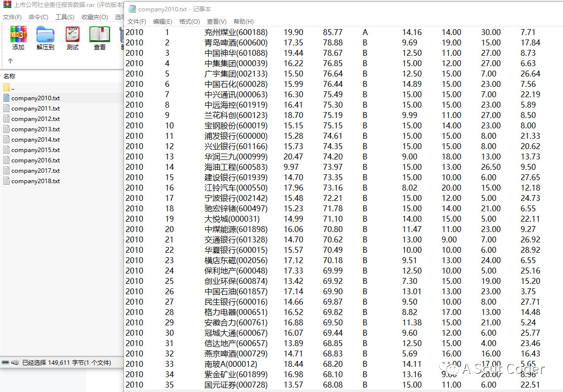The height and width of the screenshot is (392, 563).
Task: Click the text "海油工程(600583)" in Notepad
Action: coord(236,167)
